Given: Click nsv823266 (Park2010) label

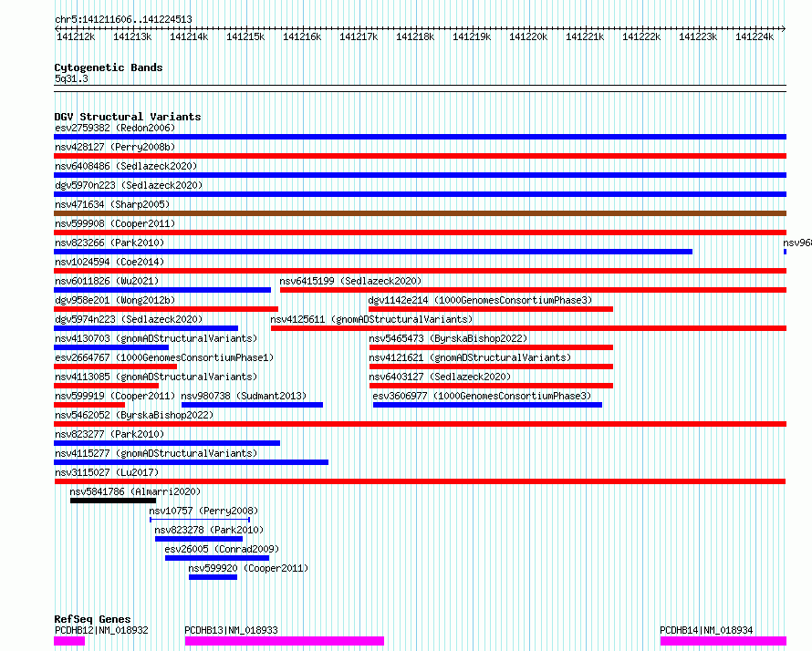Looking at the screenshot, I should click(x=109, y=243).
